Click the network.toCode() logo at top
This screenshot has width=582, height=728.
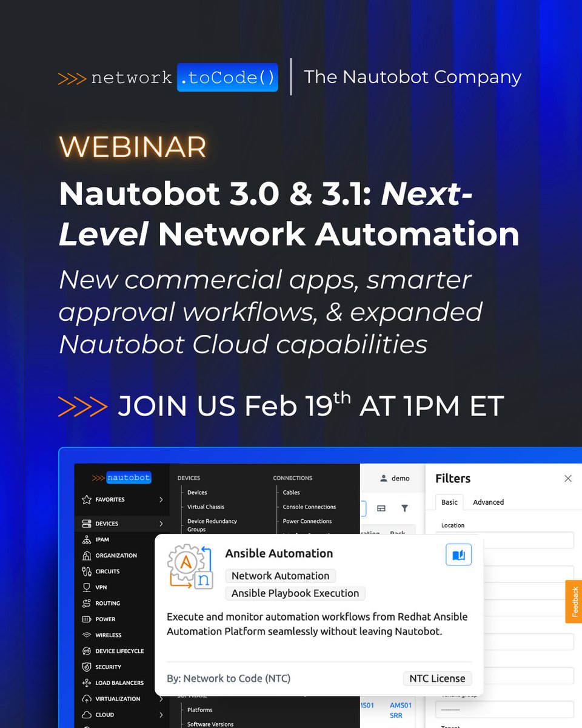(168, 78)
